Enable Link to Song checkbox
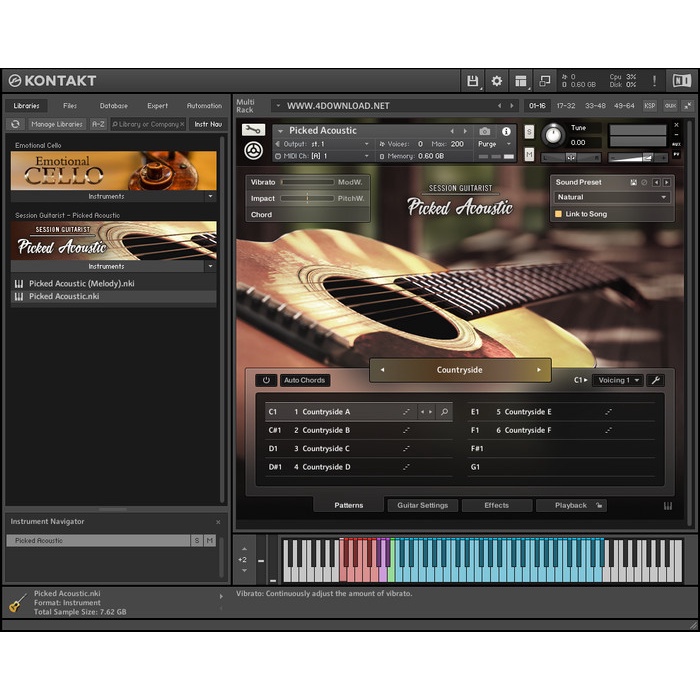The width and height of the screenshot is (700, 700). click(558, 214)
